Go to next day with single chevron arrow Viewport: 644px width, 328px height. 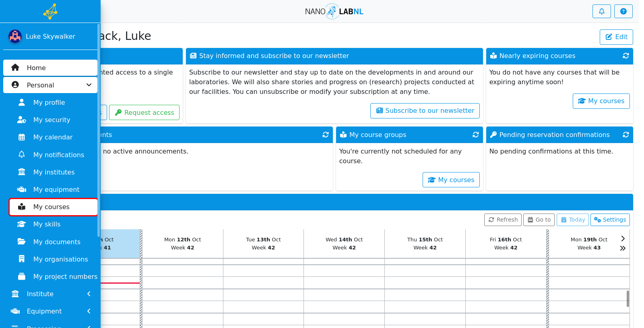[623, 239]
